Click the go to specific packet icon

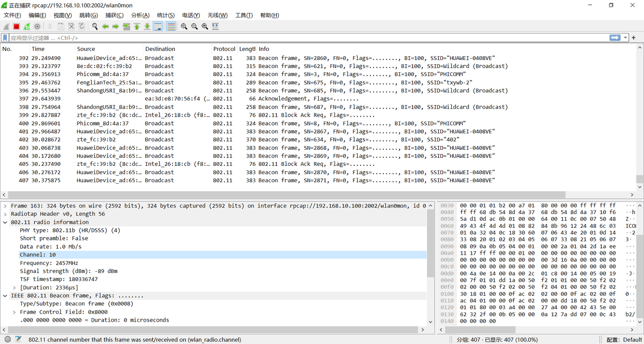(126, 26)
